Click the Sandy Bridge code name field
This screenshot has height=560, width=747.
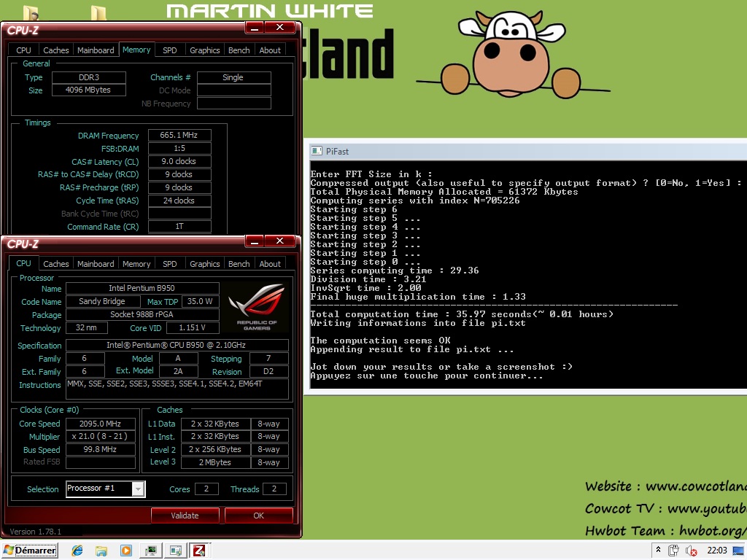(103, 301)
